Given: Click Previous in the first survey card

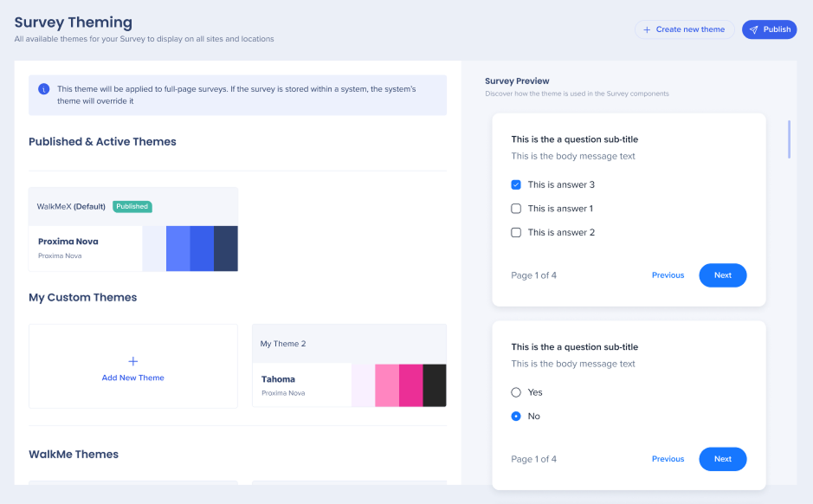Looking at the screenshot, I should [668, 275].
